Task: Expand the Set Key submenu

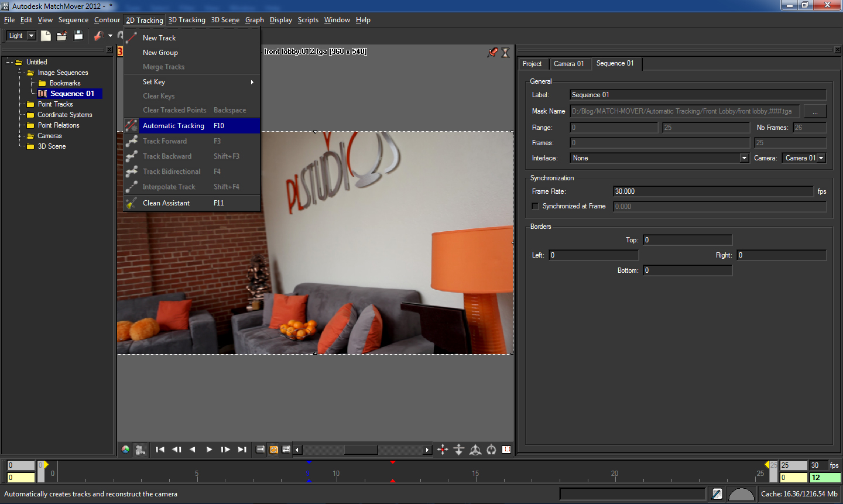Action: tap(192, 82)
